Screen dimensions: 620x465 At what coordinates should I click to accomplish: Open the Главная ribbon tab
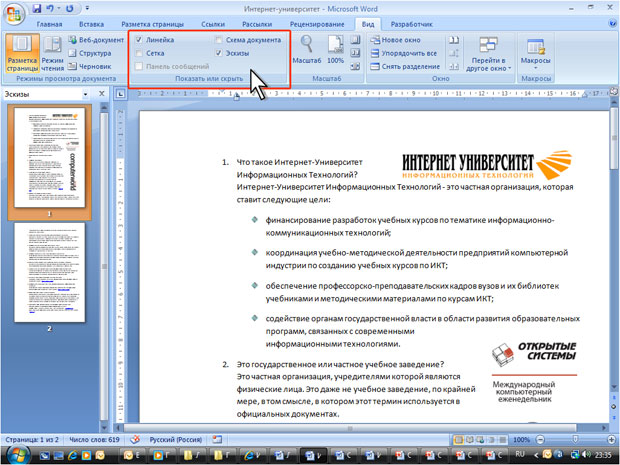(49, 24)
